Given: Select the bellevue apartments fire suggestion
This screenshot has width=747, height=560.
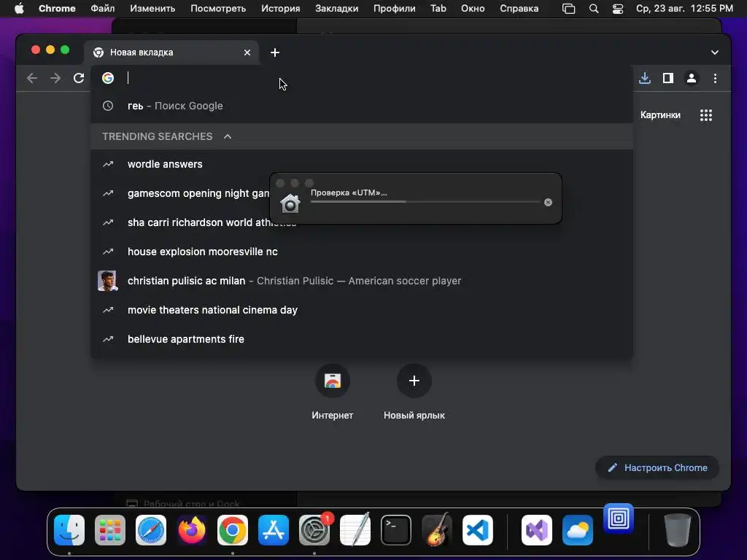Looking at the screenshot, I should tap(362, 339).
